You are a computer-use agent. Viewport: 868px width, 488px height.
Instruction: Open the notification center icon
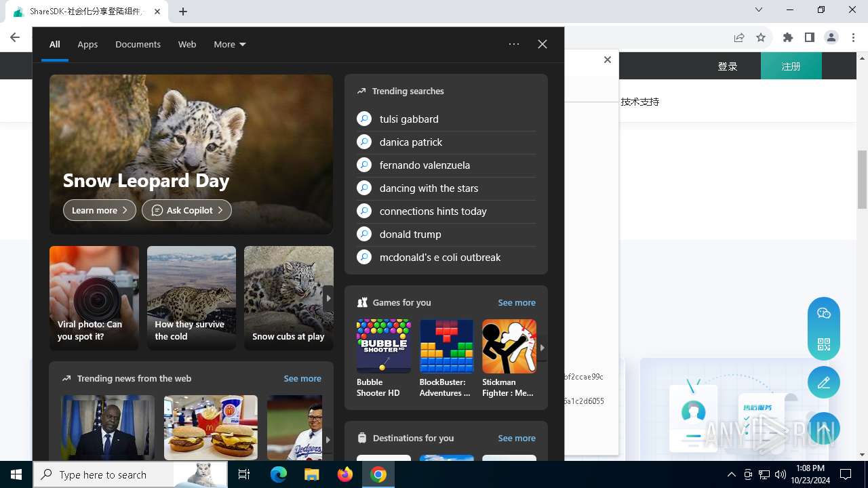point(846,474)
